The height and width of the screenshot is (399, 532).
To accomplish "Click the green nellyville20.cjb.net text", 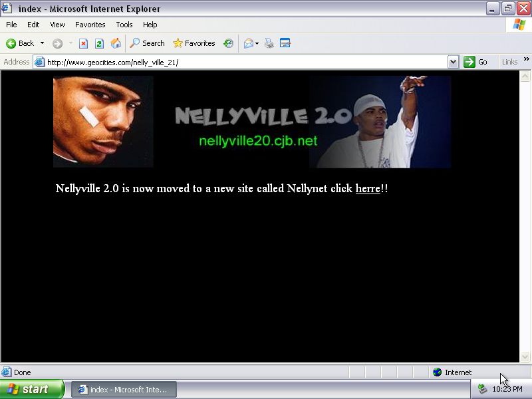I will [x=258, y=141].
